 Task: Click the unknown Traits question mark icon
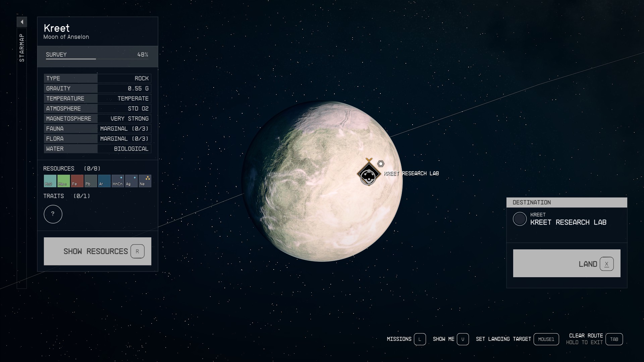click(53, 214)
